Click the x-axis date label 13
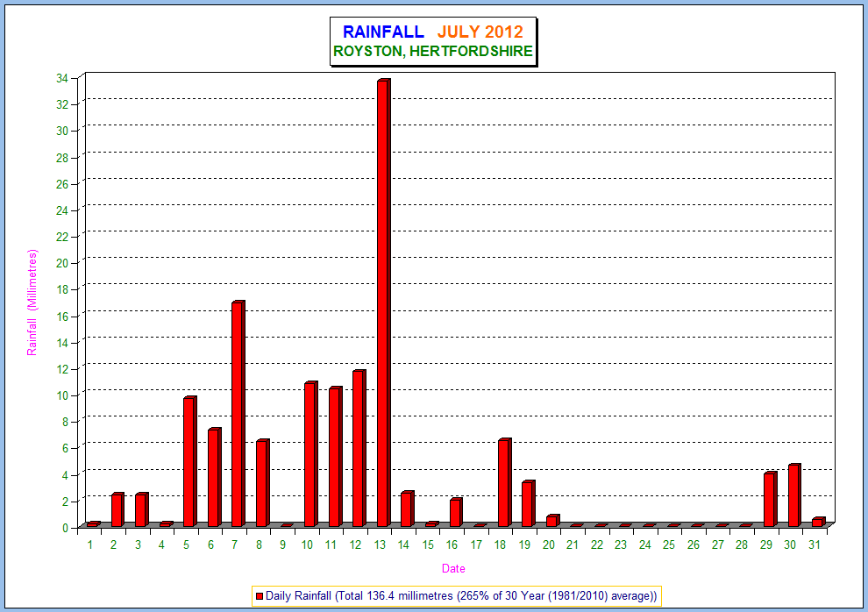The image size is (868, 612). click(380, 545)
